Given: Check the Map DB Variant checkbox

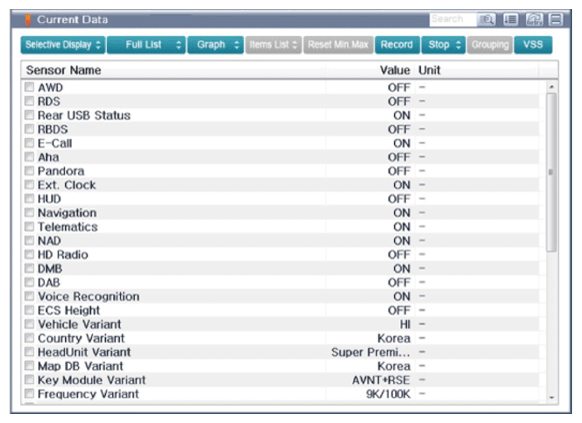Looking at the screenshot, I should pos(29,366).
